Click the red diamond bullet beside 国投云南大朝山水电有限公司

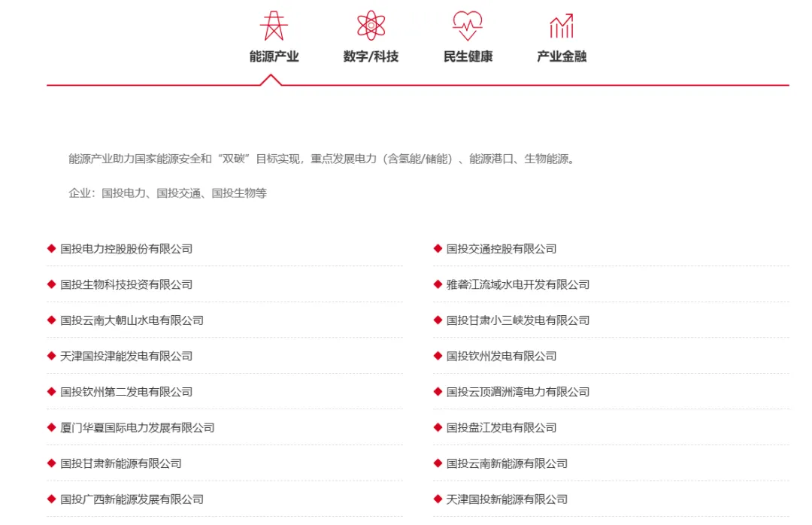tap(51, 320)
